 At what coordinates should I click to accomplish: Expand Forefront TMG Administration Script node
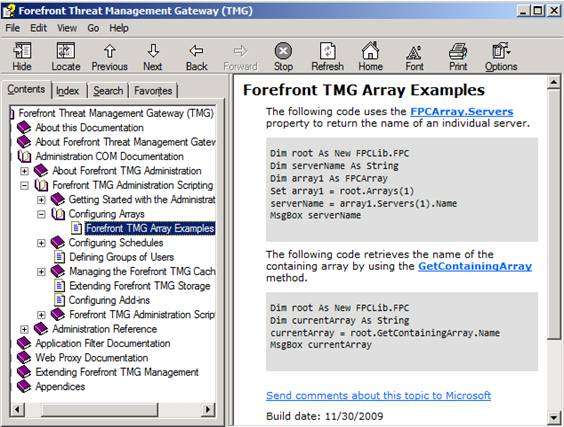click(x=41, y=315)
